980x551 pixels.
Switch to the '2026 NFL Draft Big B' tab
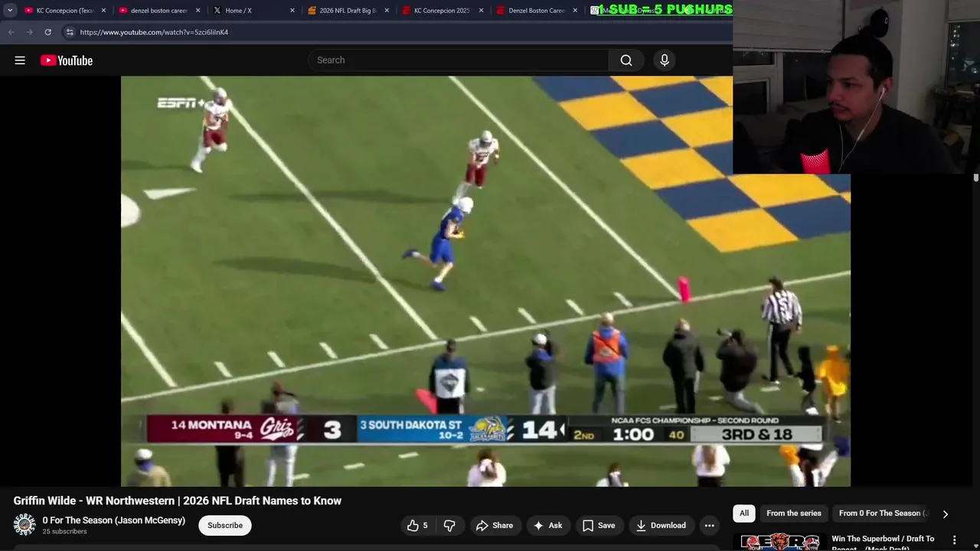(348, 11)
